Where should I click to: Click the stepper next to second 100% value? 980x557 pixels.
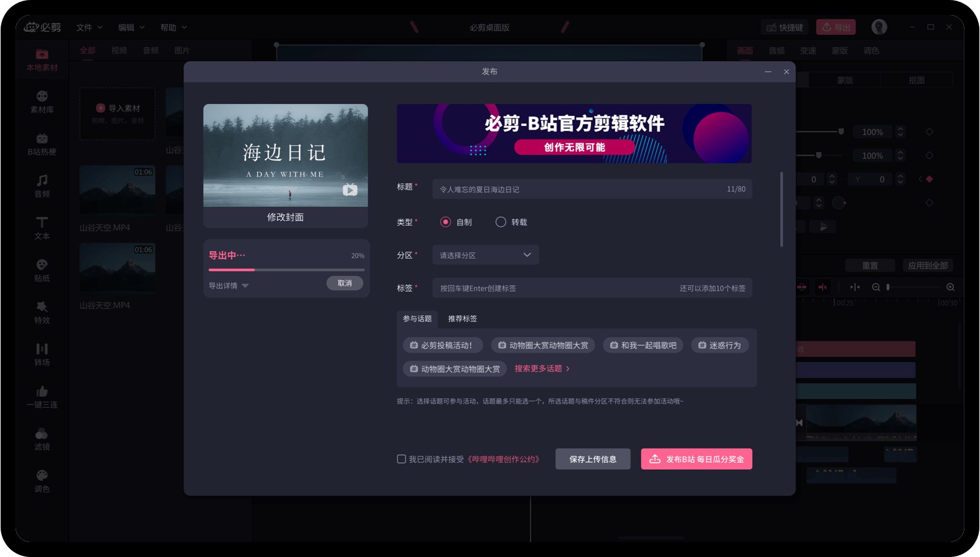900,156
